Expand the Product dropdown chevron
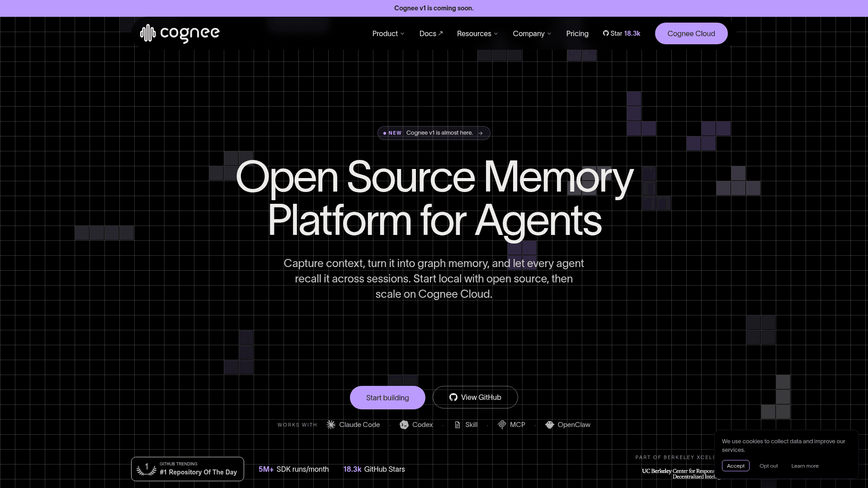 pyautogui.click(x=402, y=34)
